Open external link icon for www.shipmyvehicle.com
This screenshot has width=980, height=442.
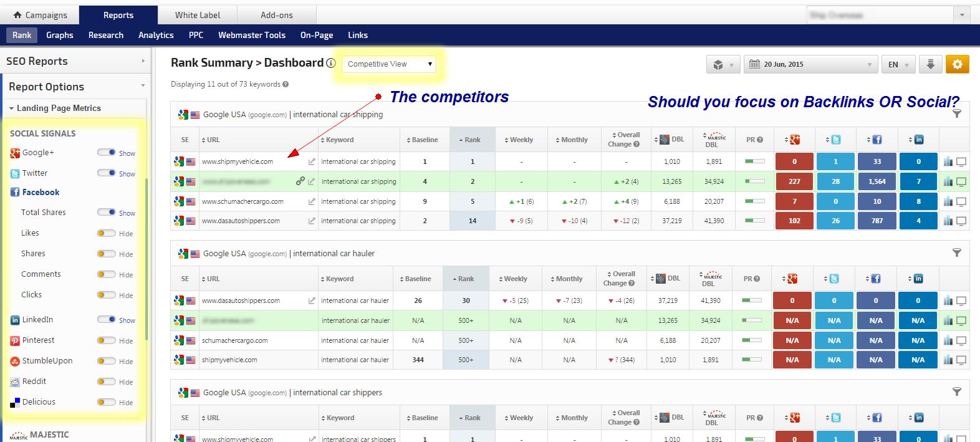tap(311, 161)
